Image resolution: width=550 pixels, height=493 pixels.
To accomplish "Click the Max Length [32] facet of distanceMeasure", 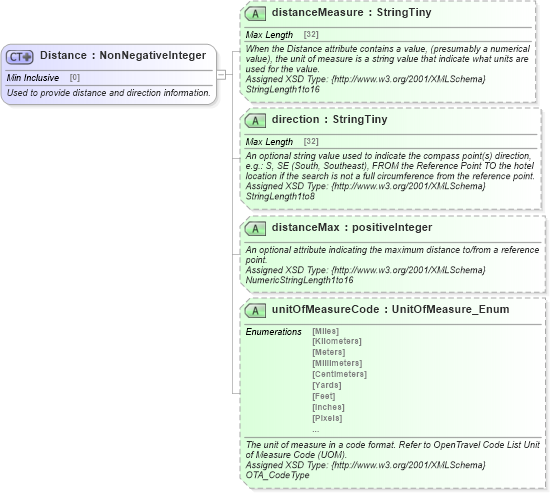I will tap(282, 35).
